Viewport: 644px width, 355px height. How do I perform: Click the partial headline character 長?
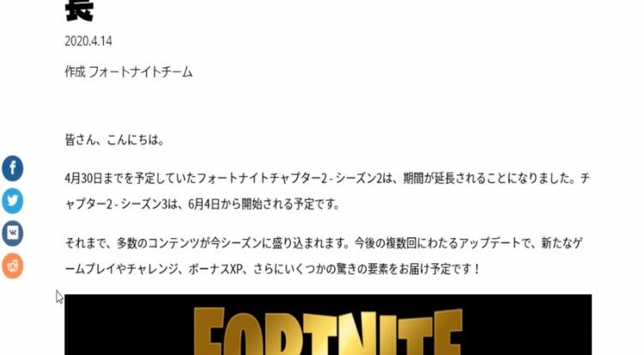click(x=79, y=10)
